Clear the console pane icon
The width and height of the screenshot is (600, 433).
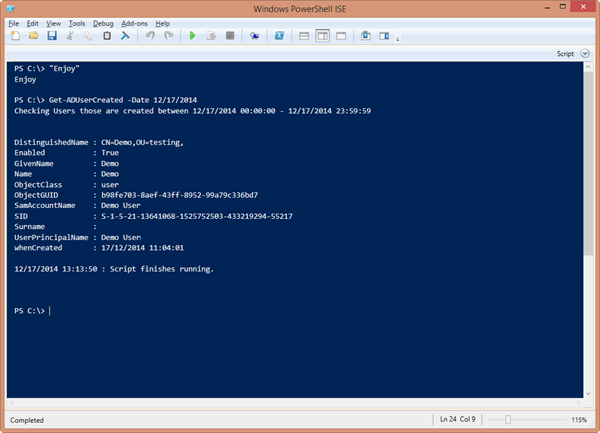click(125, 36)
